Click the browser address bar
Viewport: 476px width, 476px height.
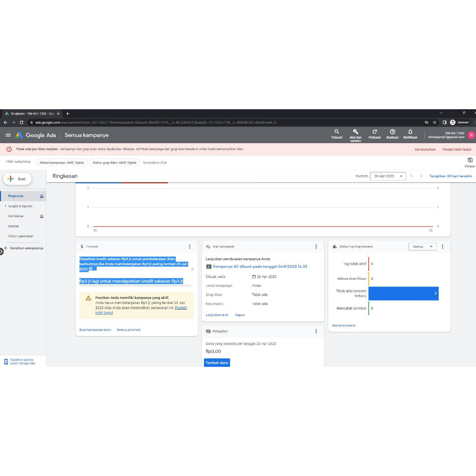(x=186, y=122)
